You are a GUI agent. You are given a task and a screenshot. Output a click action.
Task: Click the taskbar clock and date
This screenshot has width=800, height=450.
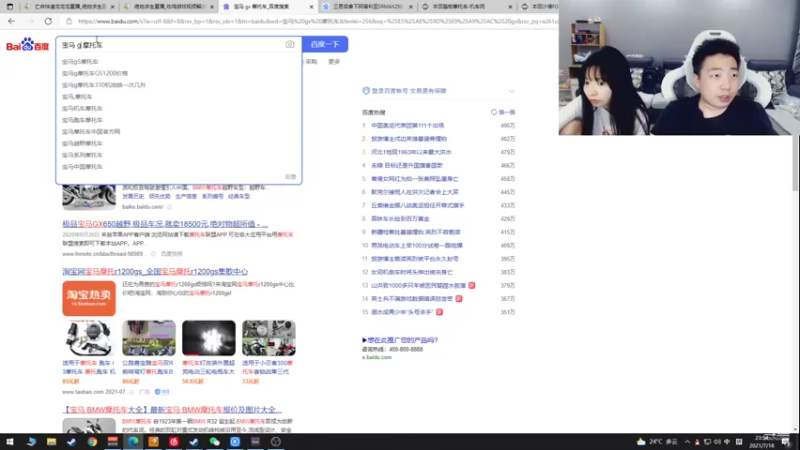tap(762, 442)
